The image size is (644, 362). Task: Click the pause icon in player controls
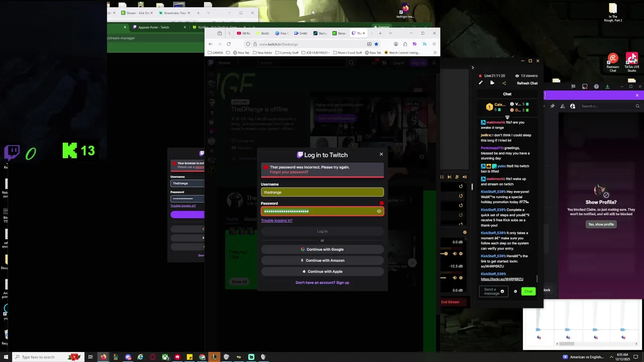click(442, 177)
